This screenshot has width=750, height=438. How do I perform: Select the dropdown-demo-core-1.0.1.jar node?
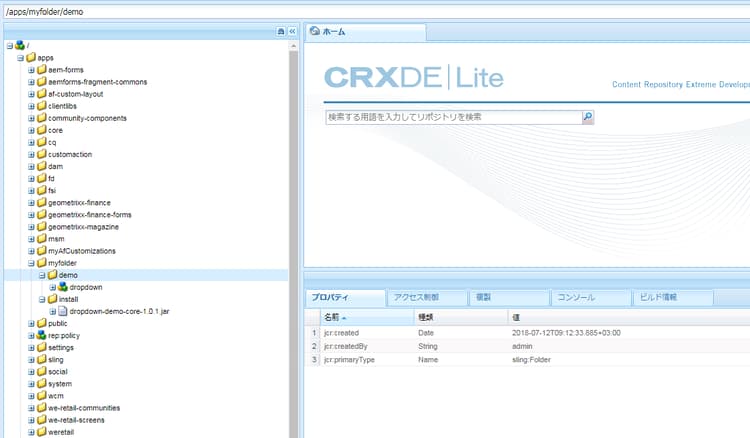[119, 311]
